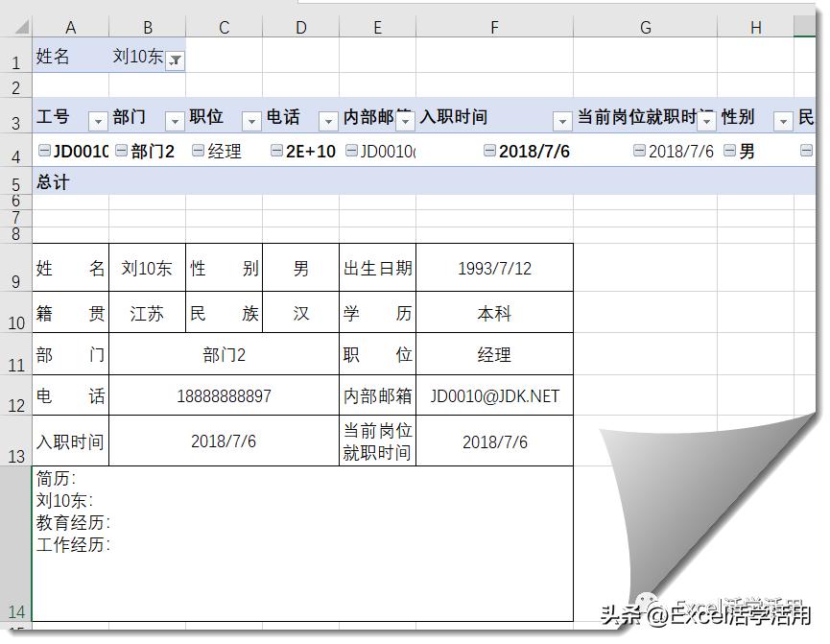
Task: Click the column F header
Action: tap(494, 26)
